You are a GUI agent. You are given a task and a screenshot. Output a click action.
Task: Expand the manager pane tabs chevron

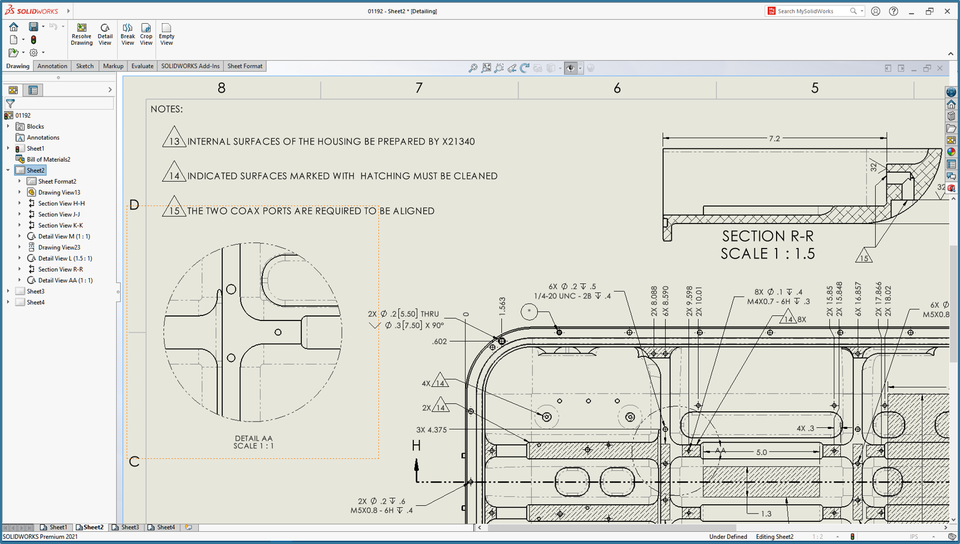coord(110,90)
